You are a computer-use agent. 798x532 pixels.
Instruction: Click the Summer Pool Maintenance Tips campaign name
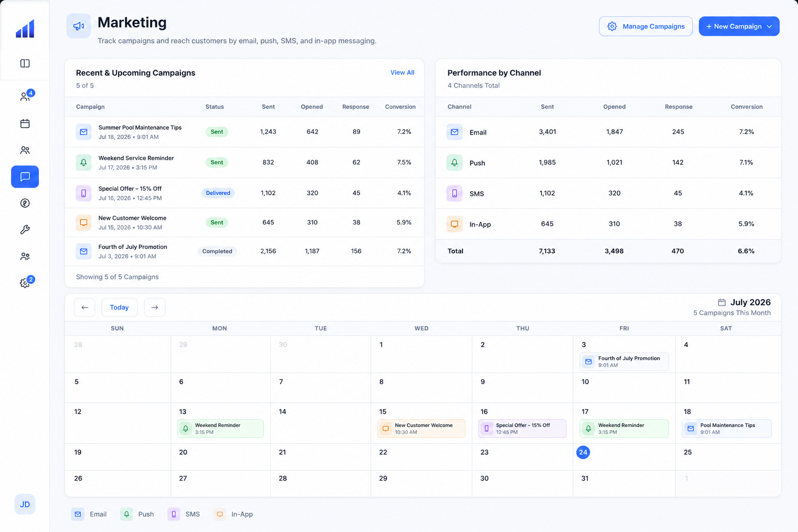(140, 128)
